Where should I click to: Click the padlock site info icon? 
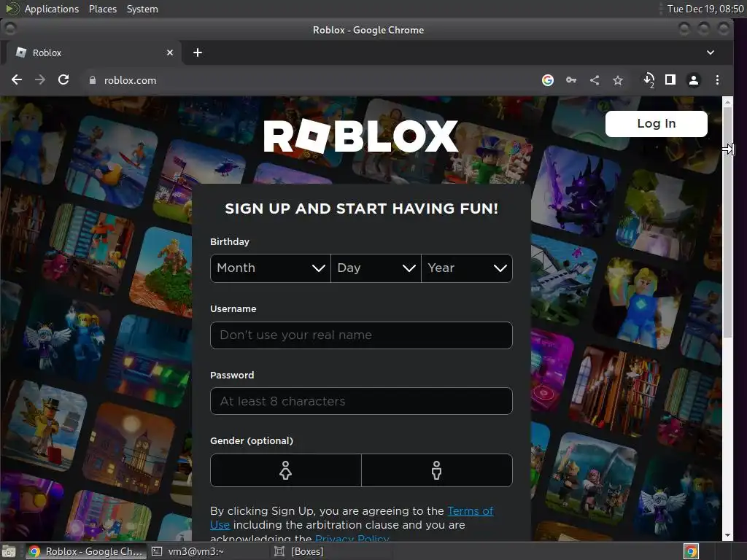click(x=93, y=80)
